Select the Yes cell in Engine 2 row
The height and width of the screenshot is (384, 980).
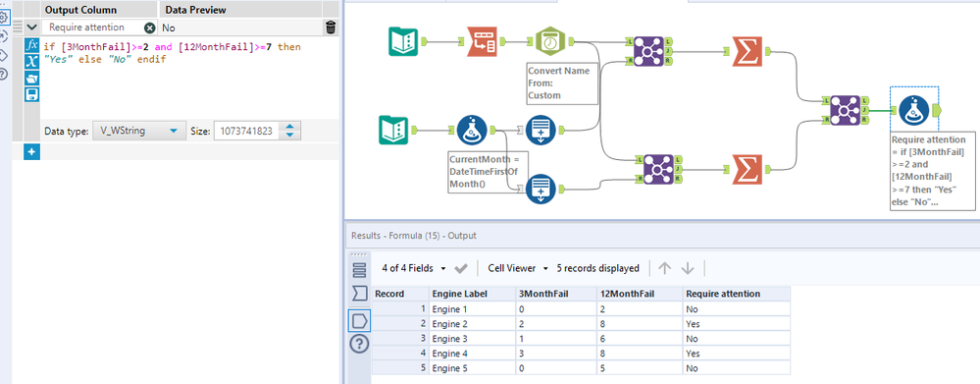click(737, 324)
